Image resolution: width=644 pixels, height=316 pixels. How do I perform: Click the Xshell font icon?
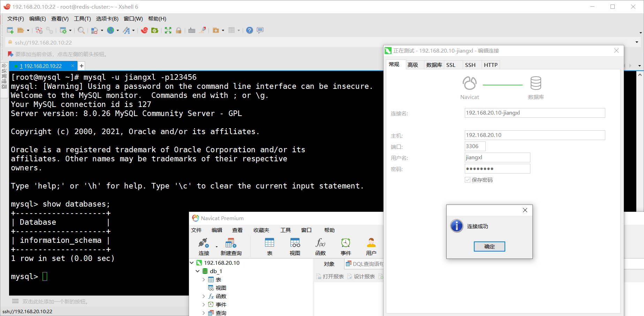[x=127, y=30]
